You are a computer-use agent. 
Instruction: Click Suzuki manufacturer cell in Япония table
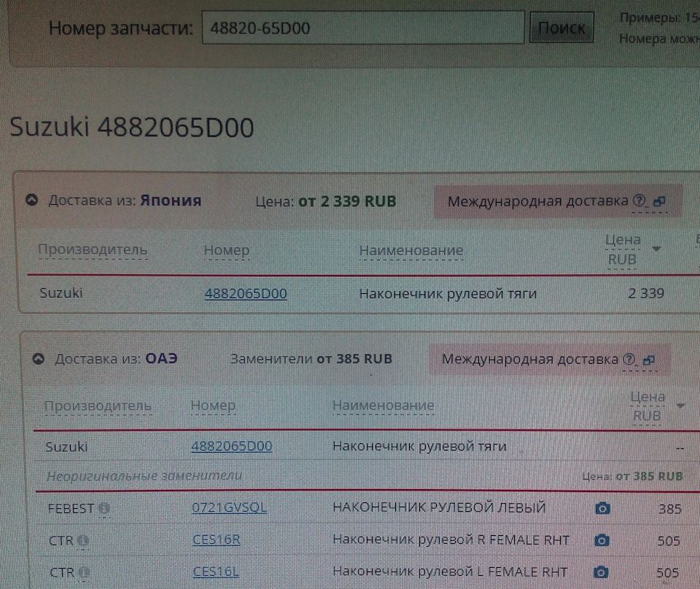[61, 293]
